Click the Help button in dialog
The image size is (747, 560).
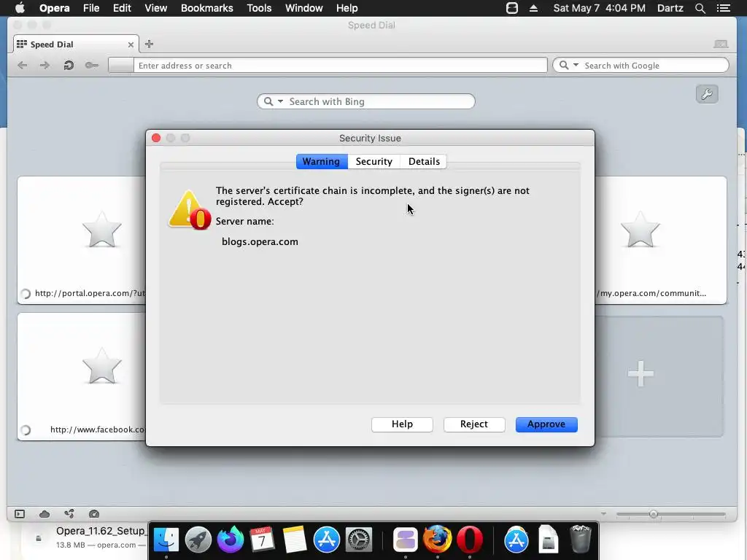tap(402, 424)
